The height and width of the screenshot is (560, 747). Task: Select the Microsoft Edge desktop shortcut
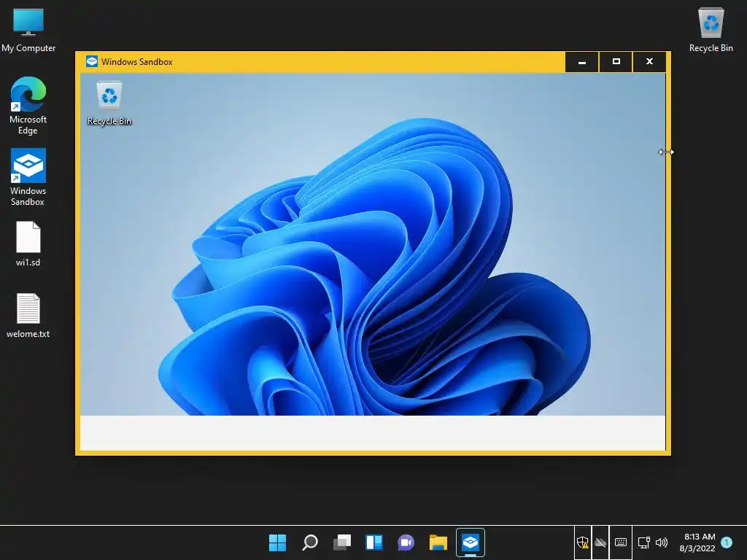[x=28, y=106]
